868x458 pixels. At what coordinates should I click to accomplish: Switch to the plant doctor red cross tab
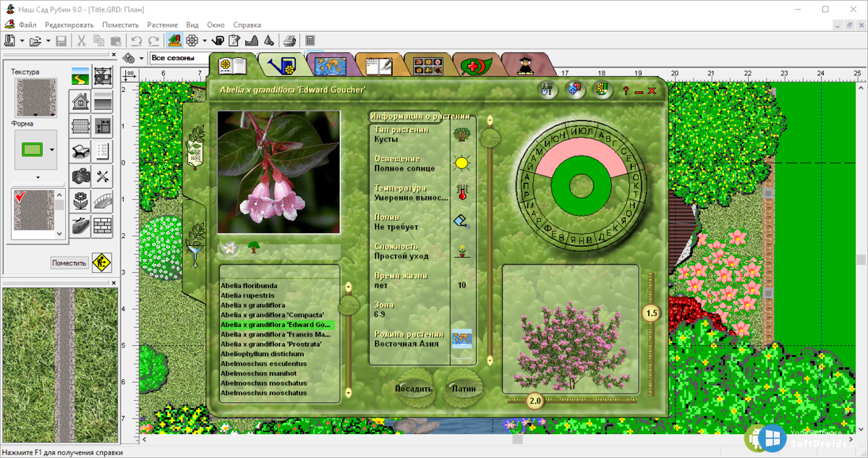[x=477, y=66]
